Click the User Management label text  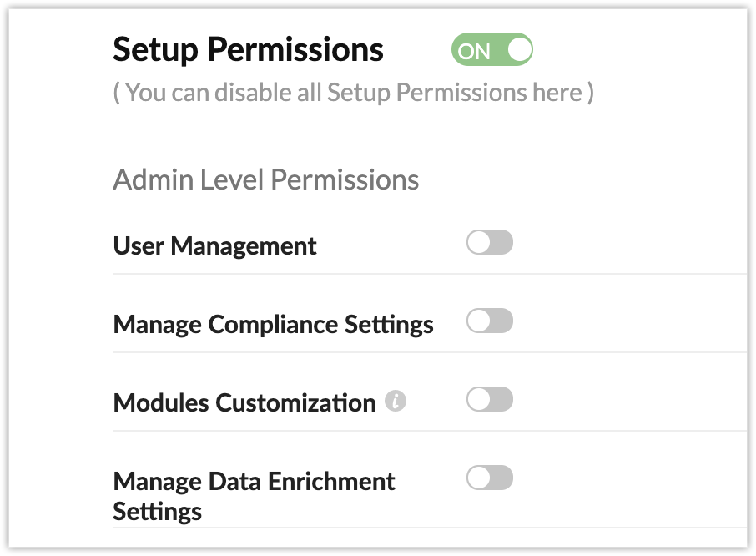[x=214, y=246]
